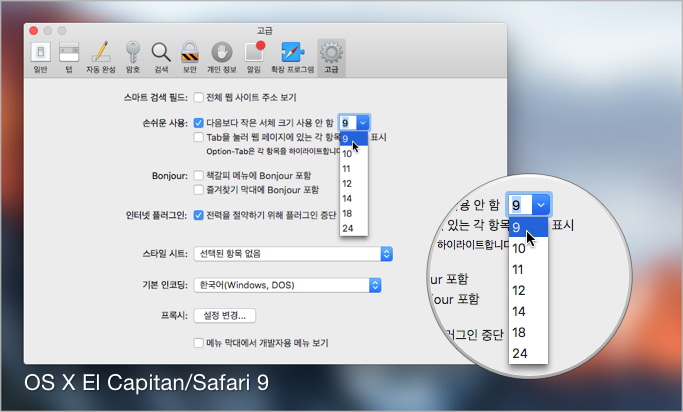Choose font size 18 in dropdown list
The height and width of the screenshot is (412, 683).
354,213
